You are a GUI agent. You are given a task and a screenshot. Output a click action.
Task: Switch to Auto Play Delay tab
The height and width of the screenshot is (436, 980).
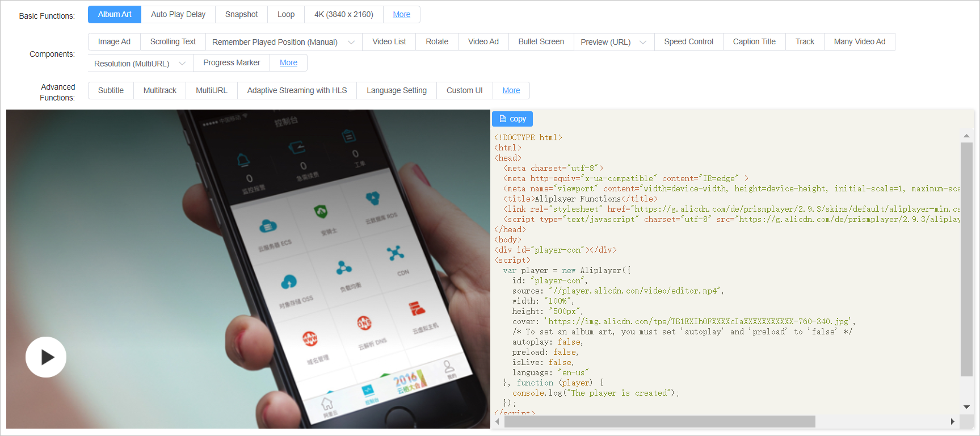click(x=178, y=15)
